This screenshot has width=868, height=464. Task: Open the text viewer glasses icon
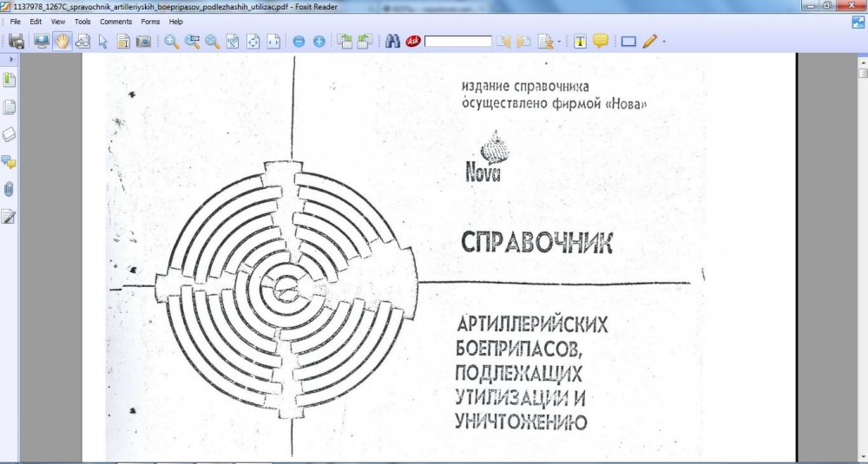[82, 42]
